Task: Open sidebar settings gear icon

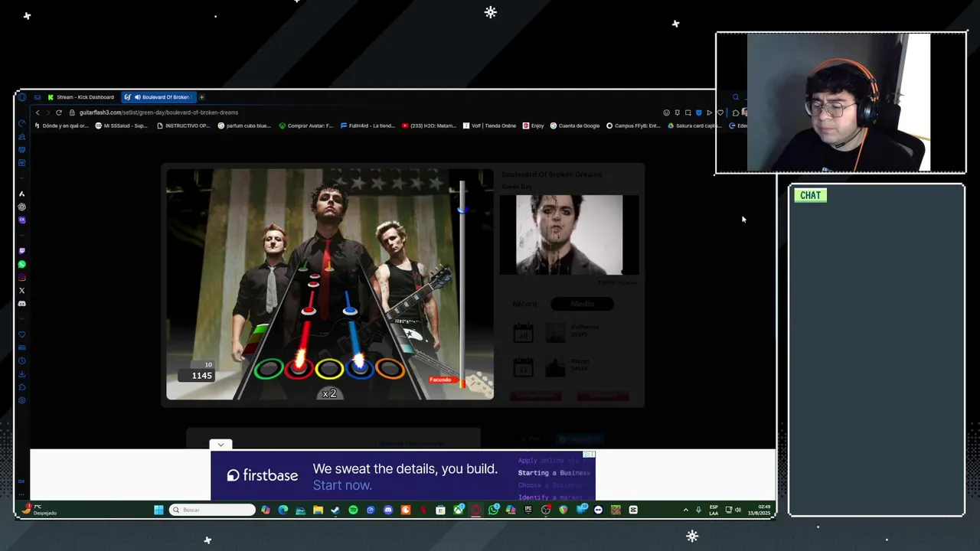Action: coord(21,400)
